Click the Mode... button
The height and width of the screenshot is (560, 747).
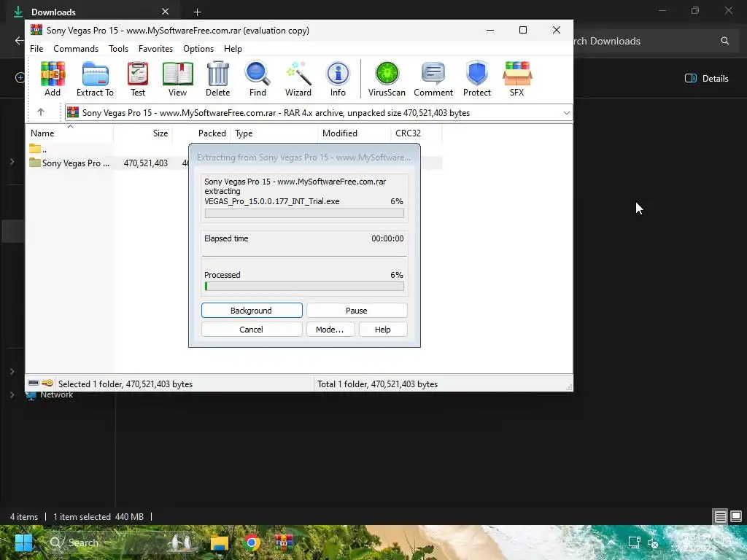pyautogui.click(x=330, y=330)
